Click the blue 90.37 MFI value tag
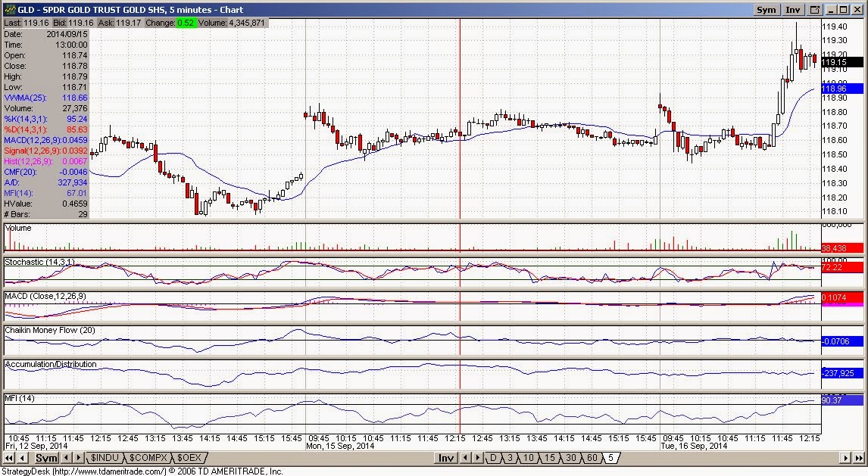 (842, 400)
